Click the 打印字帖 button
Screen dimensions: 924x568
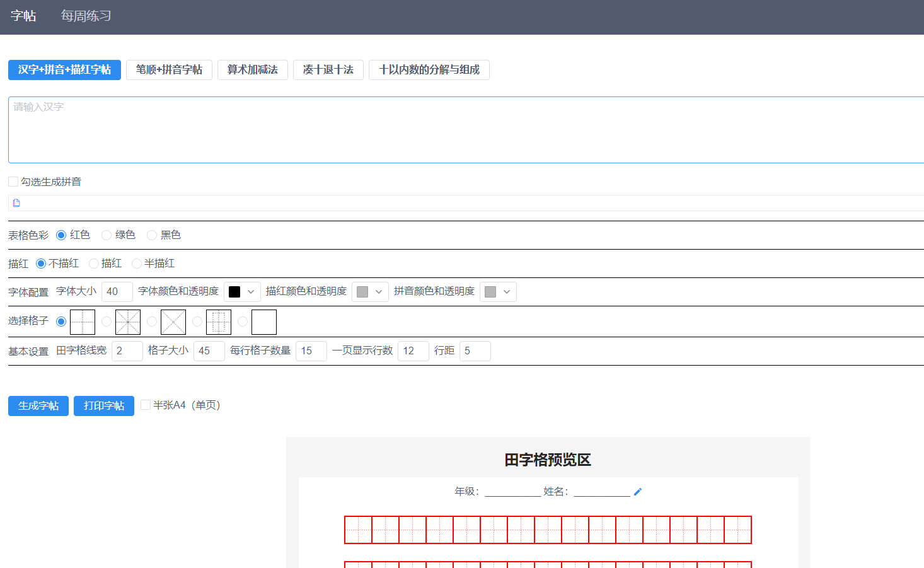104,406
